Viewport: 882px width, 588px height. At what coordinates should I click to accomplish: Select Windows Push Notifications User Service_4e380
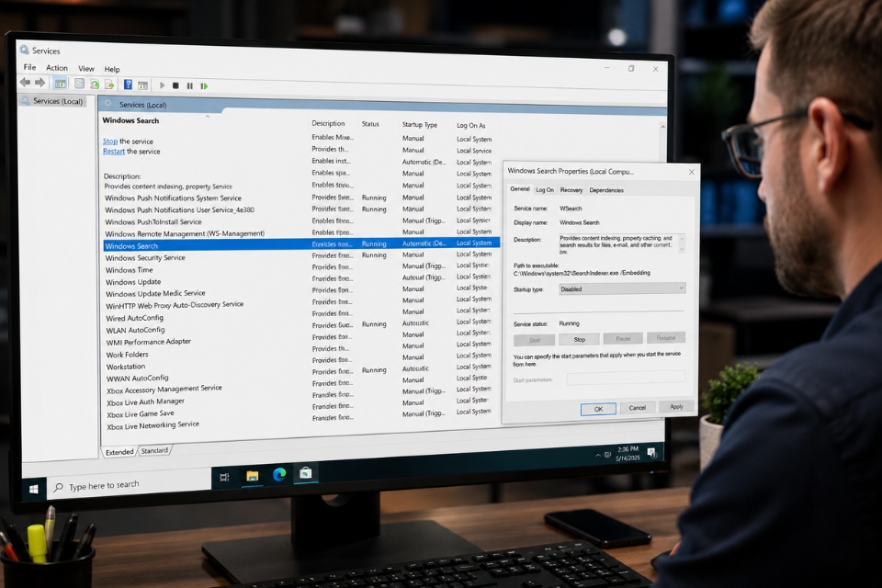179,209
